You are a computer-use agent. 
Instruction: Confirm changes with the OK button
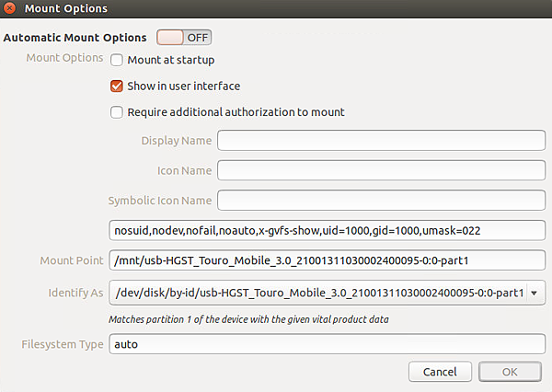[x=510, y=372]
